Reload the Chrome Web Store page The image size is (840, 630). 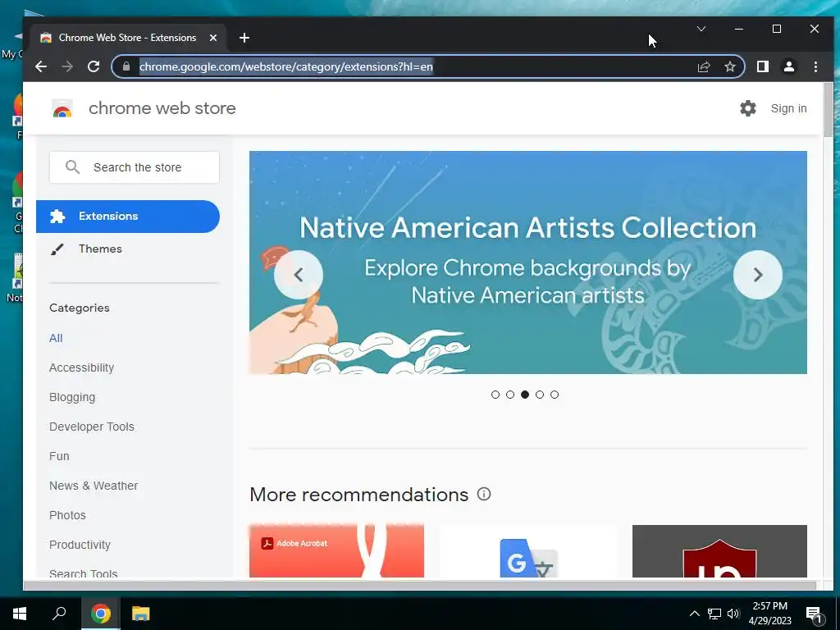click(94, 66)
